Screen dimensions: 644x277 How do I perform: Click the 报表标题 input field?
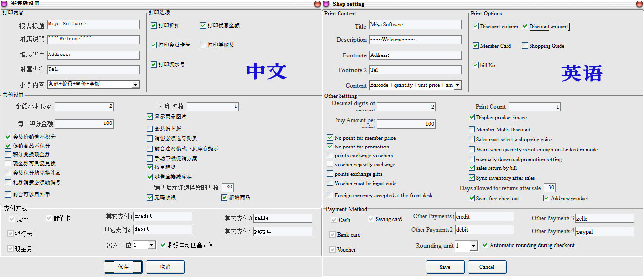(x=93, y=24)
